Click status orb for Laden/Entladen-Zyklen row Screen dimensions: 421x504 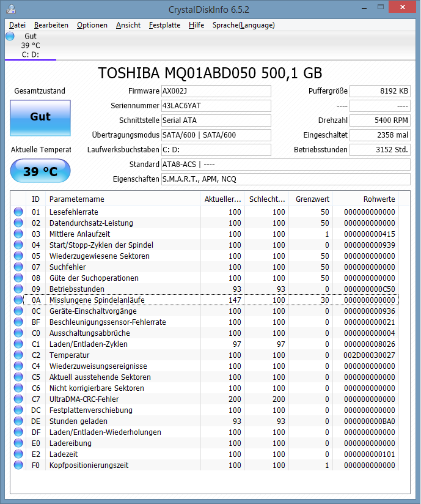pyautogui.click(x=18, y=344)
